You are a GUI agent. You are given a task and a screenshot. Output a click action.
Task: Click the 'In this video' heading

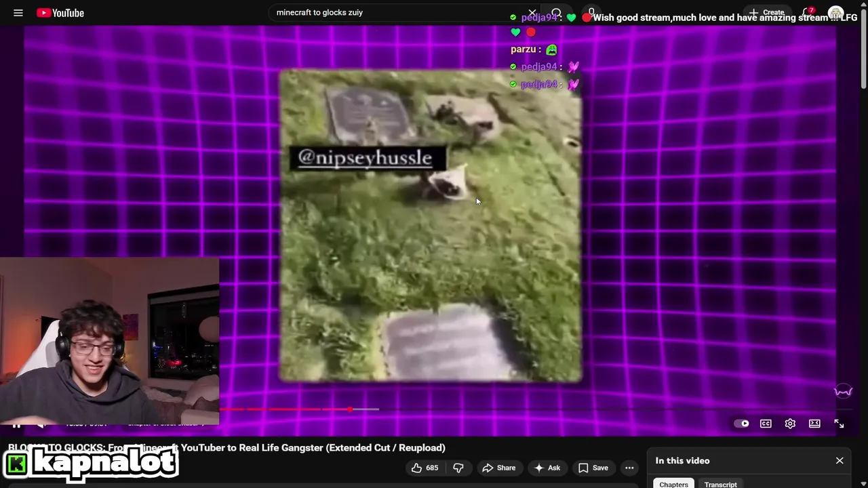682,461
